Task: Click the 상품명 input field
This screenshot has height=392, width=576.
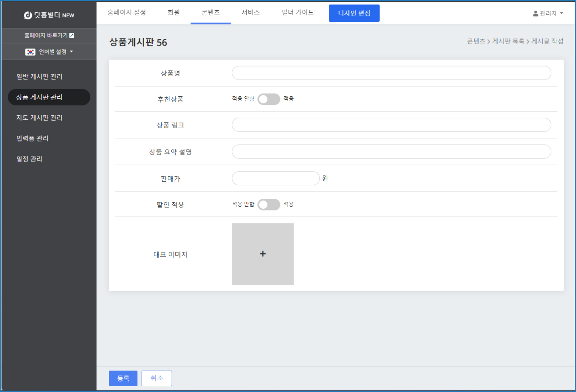Action: click(391, 73)
